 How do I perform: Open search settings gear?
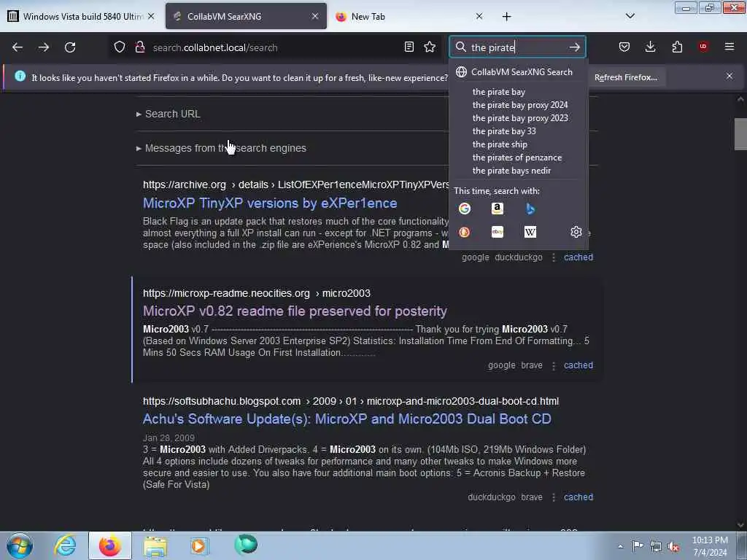(x=576, y=232)
